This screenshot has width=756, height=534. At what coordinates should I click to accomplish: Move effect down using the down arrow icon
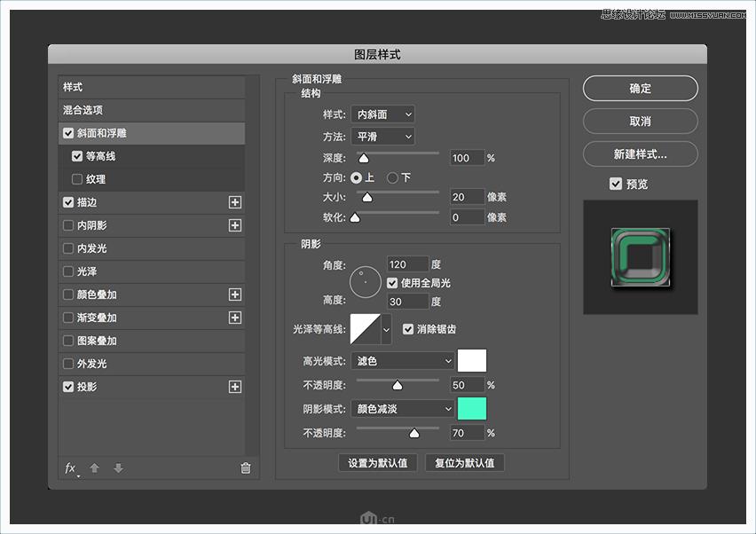point(116,468)
